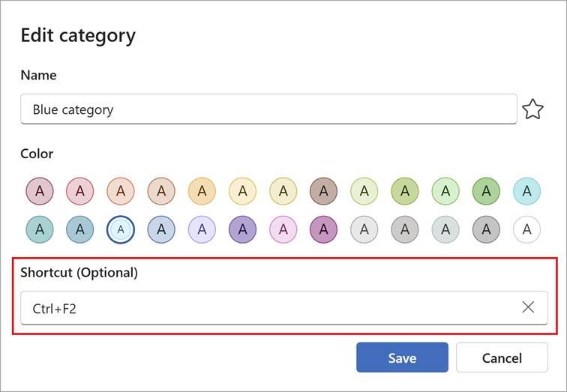Clear the Ctrl+F2 shortcut with the X
This screenshot has width=567, height=392.
tap(528, 307)
